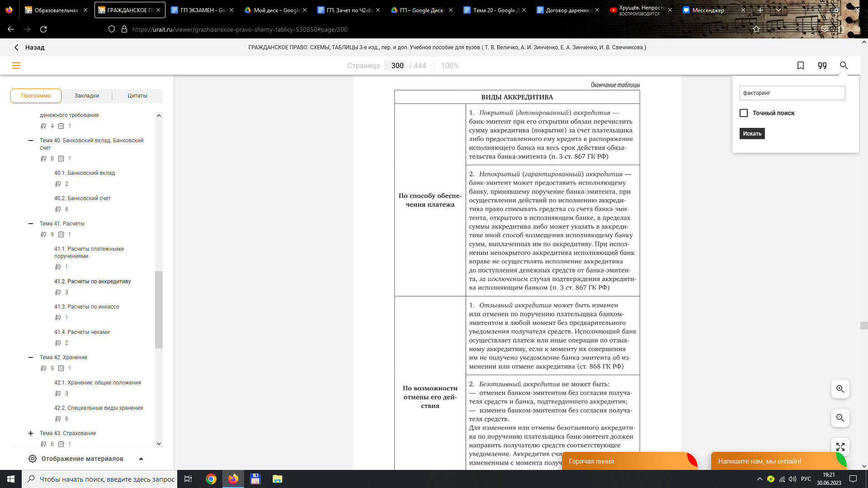The width and height of the screenshot is (868, 488).
Task: Open 40.1. Банковский вклад
Action: click(85, 173)
